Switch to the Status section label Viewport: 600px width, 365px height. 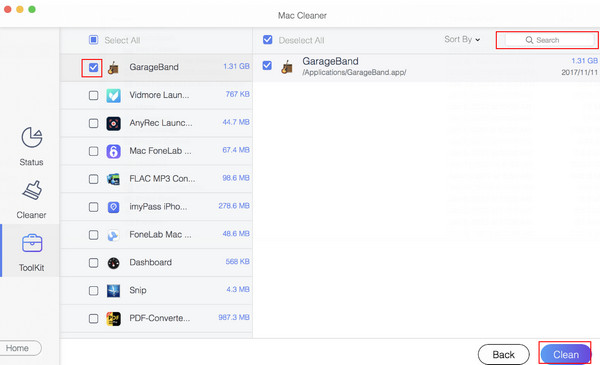(31, 162)
